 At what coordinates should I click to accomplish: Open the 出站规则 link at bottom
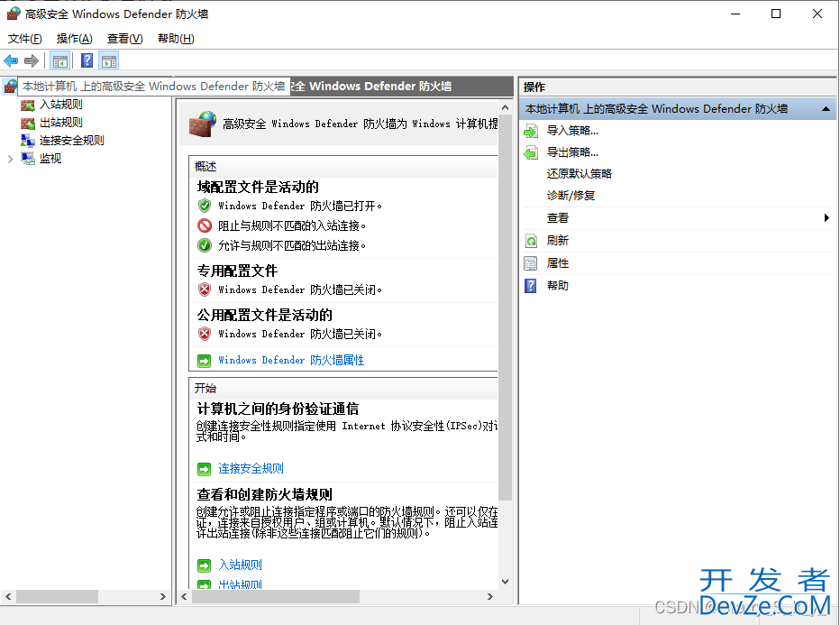click(240, 584)
